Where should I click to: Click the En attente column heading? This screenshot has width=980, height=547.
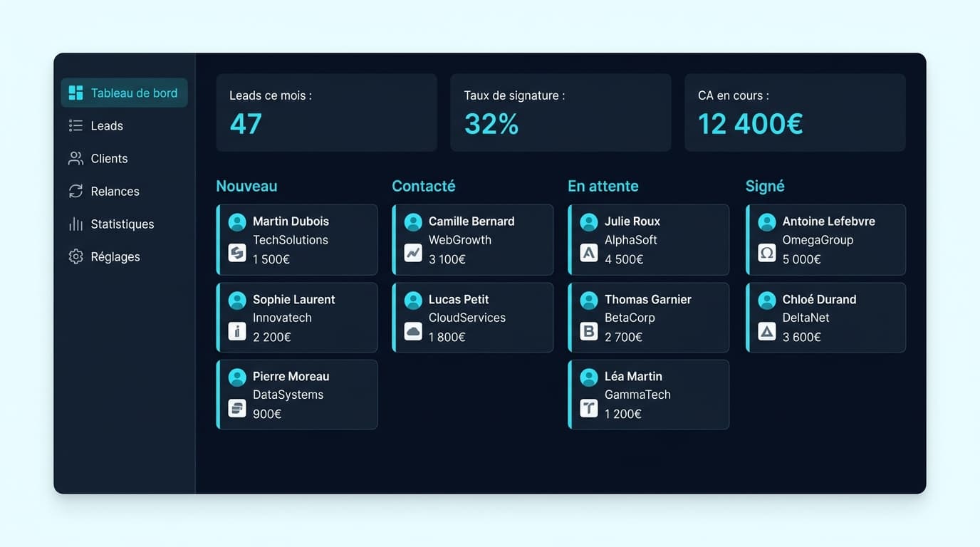tap(603, 186)
